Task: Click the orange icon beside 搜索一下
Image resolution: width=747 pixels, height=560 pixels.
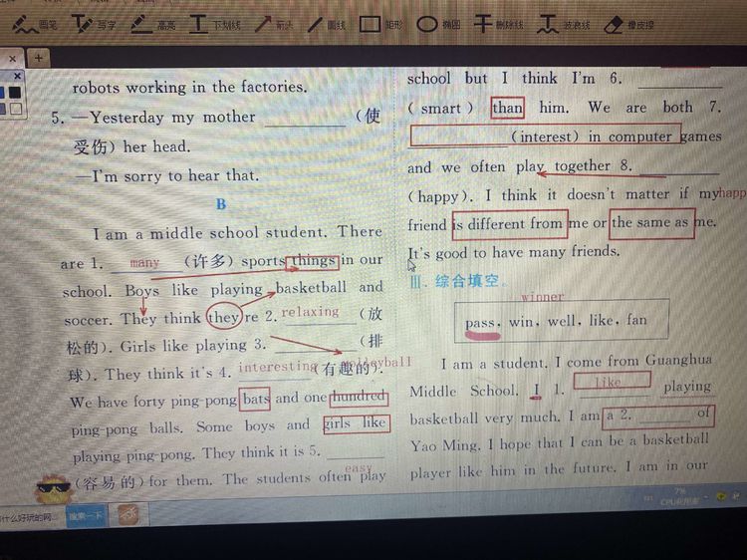Action: (x=126, y=514)
